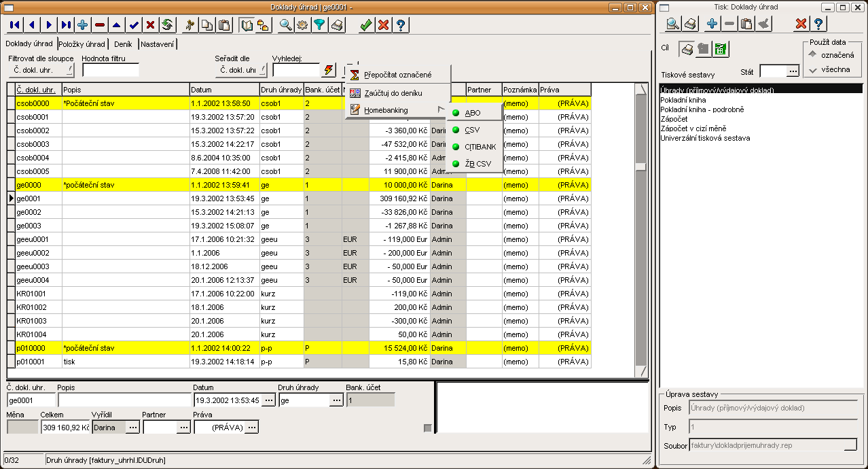Open print preview in Tisk window

coord(672,24)
